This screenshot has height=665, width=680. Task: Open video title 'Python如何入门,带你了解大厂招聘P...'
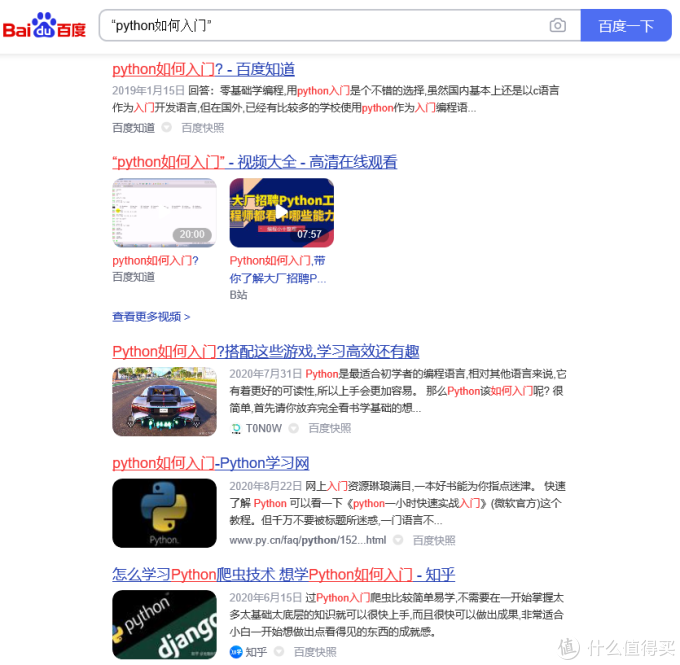[278, 269]
